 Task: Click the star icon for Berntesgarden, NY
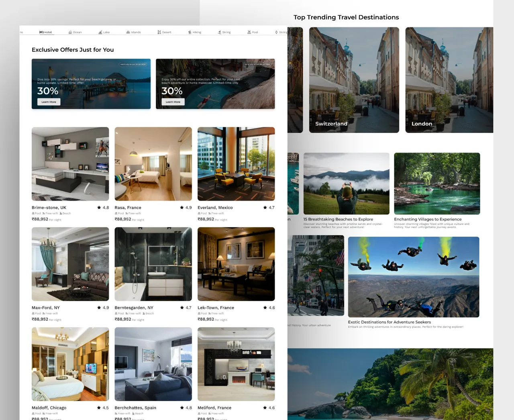tap(182, 308)
